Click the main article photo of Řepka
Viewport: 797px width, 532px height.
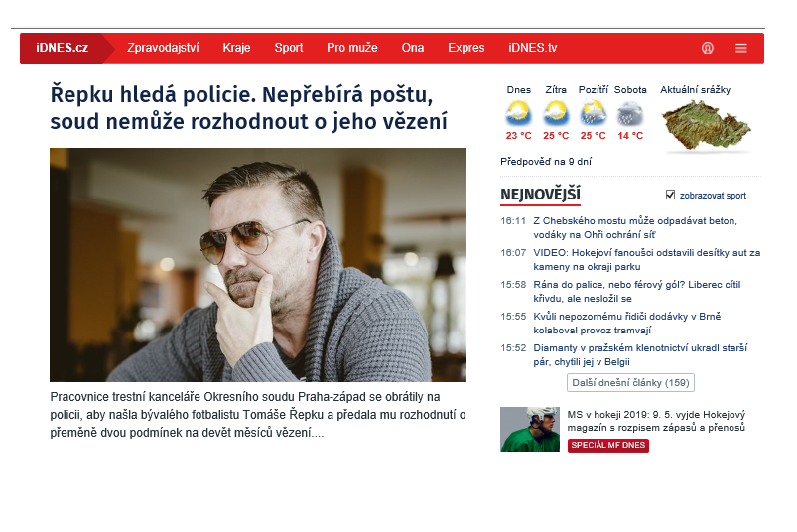coord(258,265)
